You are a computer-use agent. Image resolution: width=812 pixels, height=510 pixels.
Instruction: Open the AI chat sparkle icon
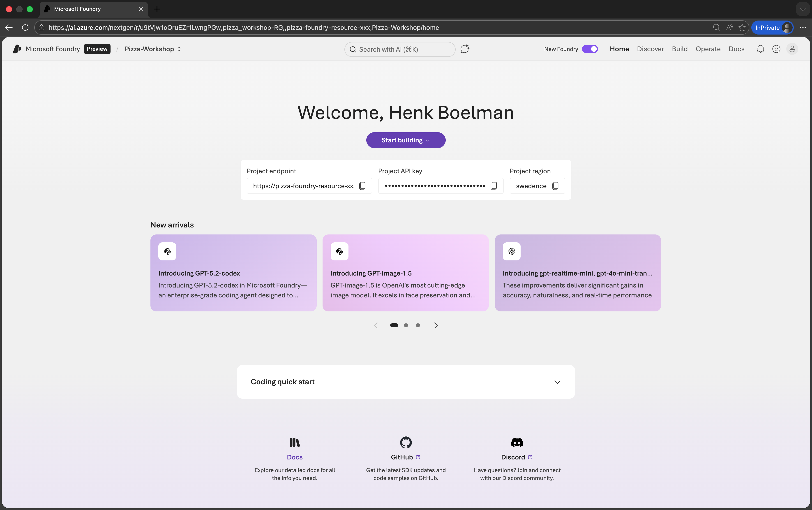[x=465, y=49]
